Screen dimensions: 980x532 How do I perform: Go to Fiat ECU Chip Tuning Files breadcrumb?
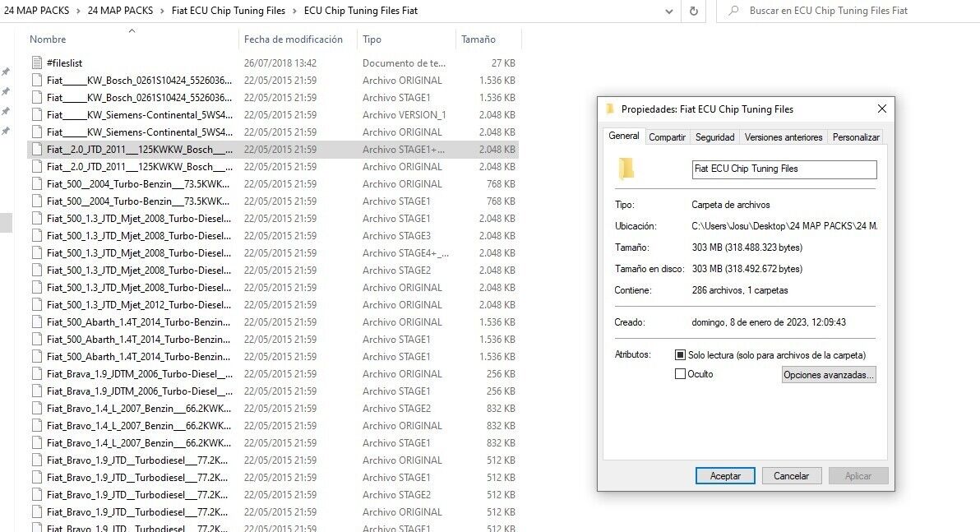point(228,11)
